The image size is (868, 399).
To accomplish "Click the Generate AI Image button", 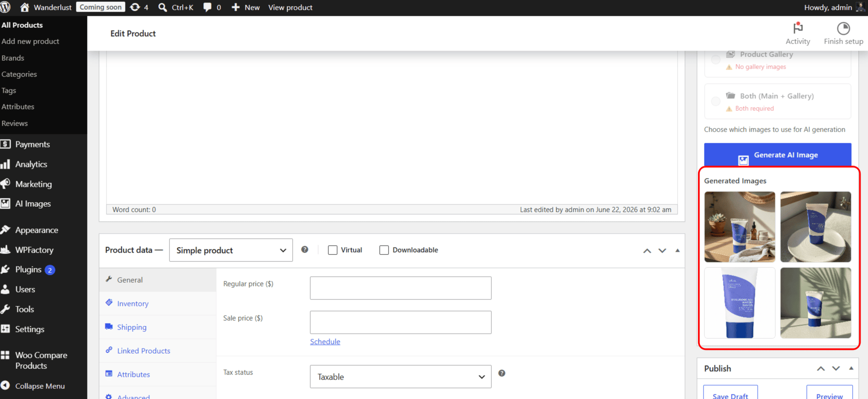I will click(x=778, y=155).
